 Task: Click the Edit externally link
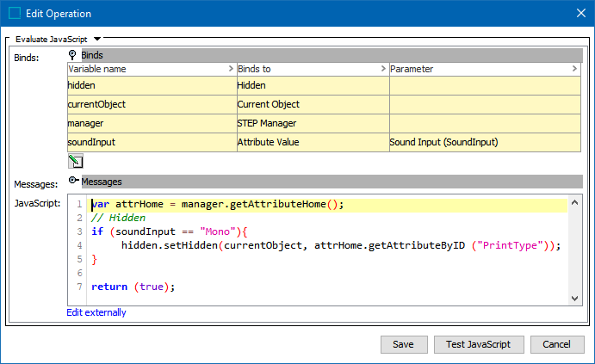pos(96,312)
